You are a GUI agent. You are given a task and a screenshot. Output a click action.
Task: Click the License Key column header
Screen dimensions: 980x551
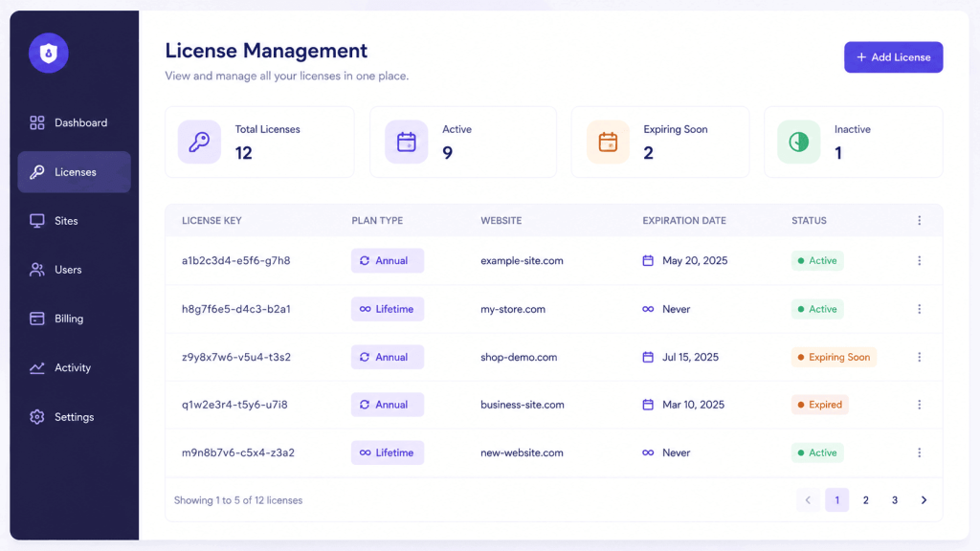click(212, 221)
